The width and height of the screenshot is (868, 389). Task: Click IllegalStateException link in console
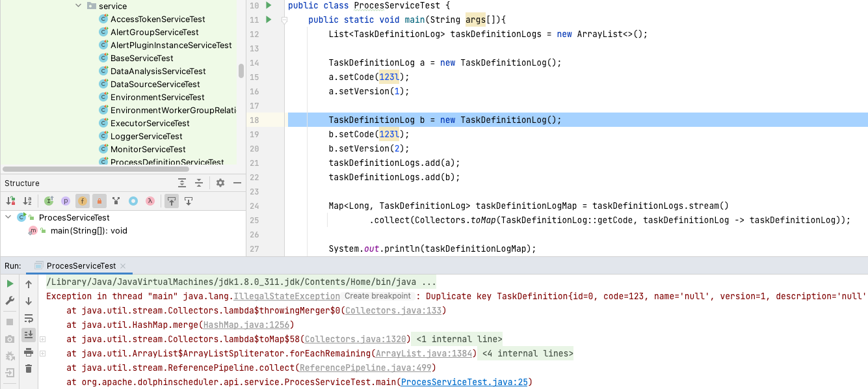coord(287,296)
